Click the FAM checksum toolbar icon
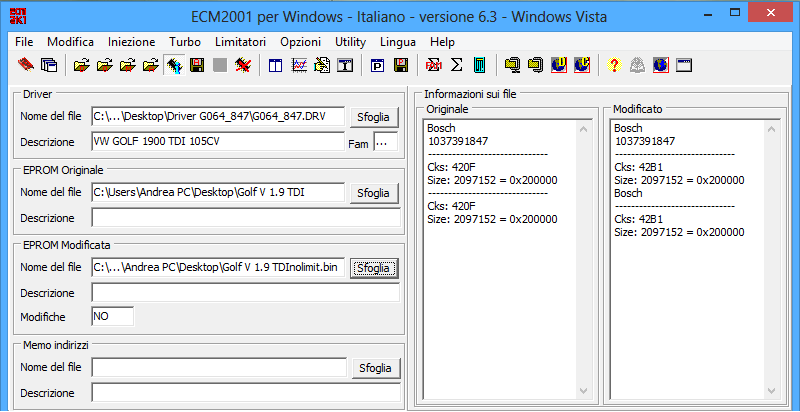 [434, 65]
